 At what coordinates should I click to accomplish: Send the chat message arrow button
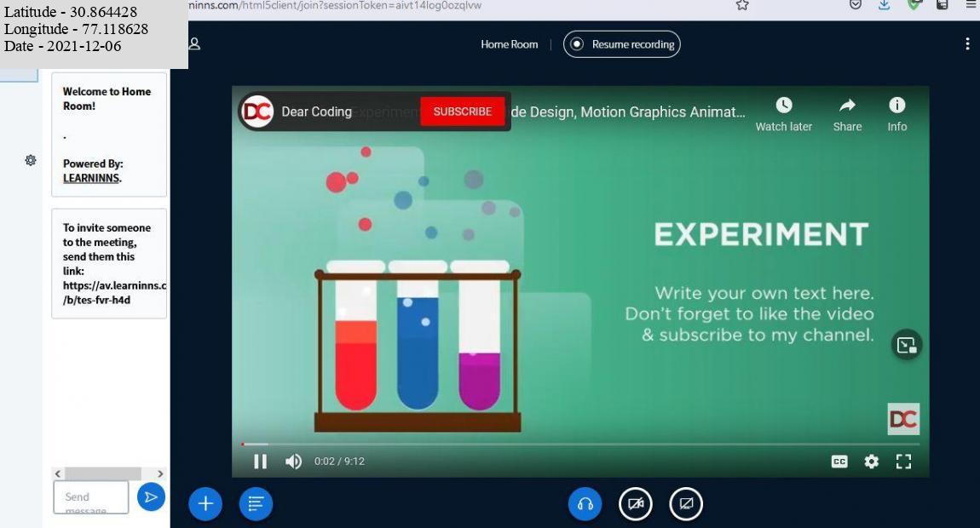[151, 496]
